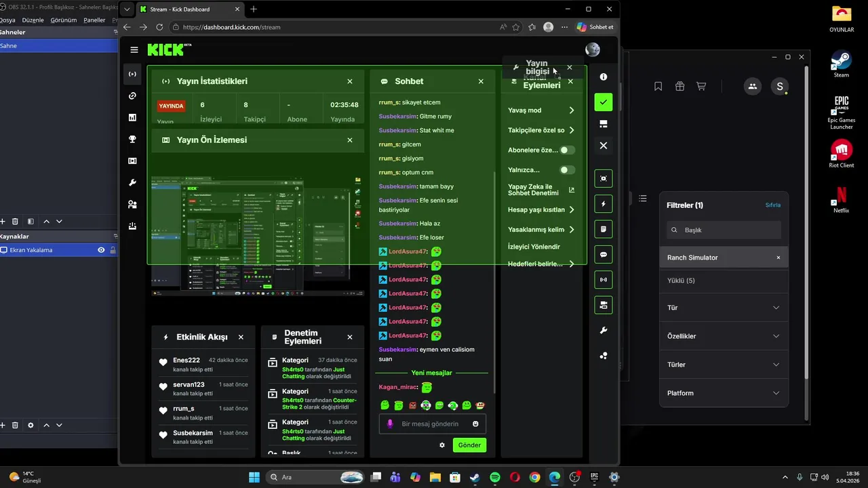Toggle the lightning activity feed widget in right toolbar
This screenshot has width=868, height=488.
(x=604, y=204)
